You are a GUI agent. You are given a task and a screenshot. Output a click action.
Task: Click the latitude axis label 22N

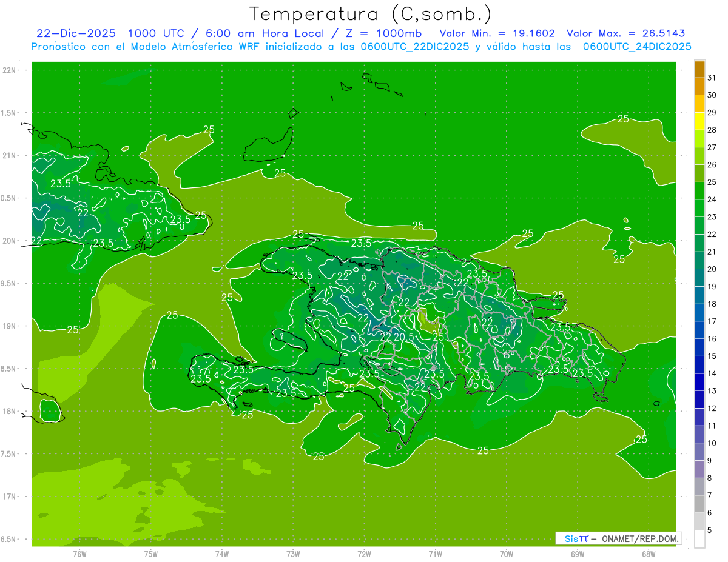[10, 70]
